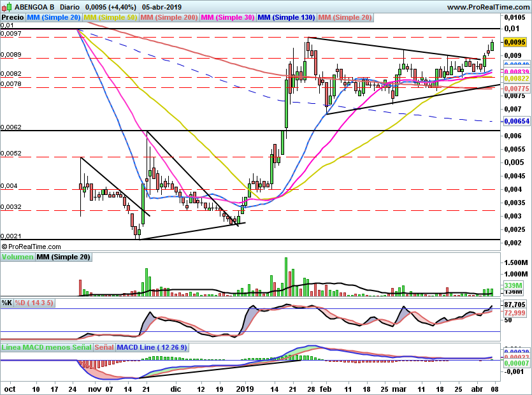This screenshot has height=395, width=532.
Task: Click the 0,00775 moving average value tag
Action: point(517,89)
